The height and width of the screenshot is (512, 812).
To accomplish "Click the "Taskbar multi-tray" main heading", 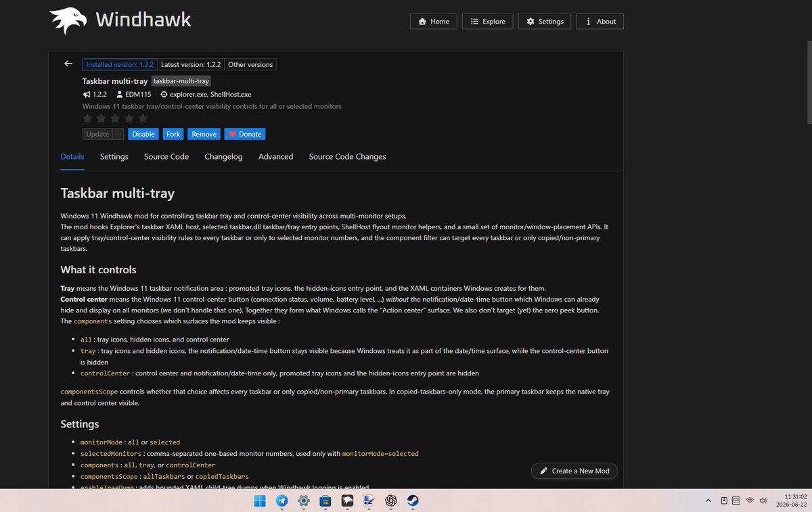I will pos(118,193).
